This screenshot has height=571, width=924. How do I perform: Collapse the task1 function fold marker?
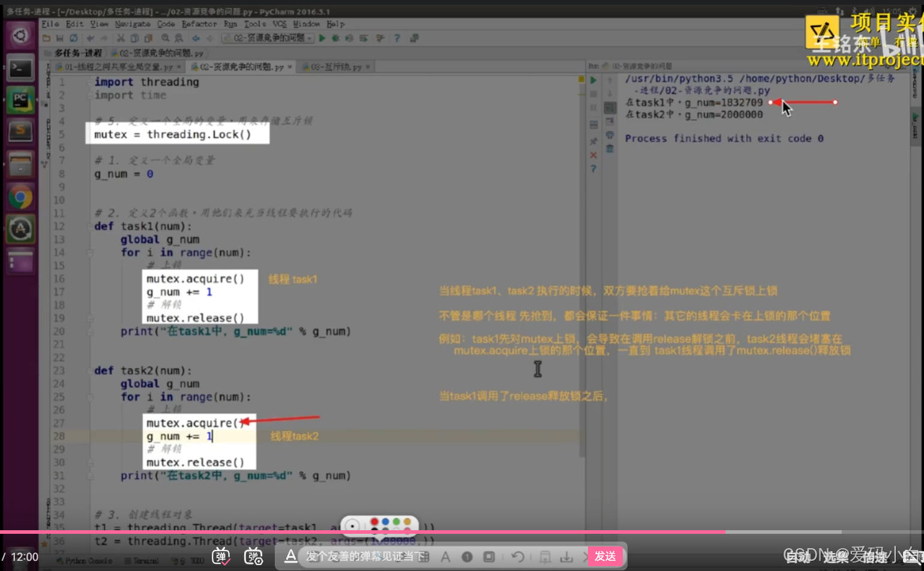(x=90, y=227)
